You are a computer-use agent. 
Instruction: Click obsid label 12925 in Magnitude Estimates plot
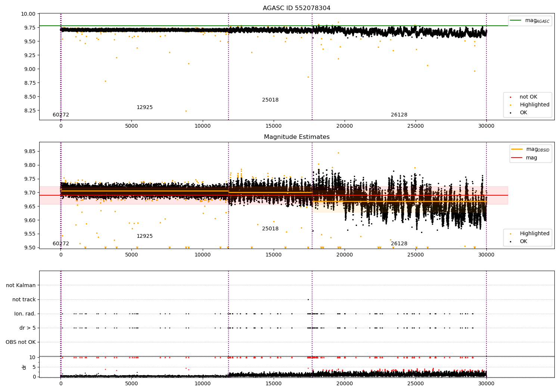click(144, 236)
